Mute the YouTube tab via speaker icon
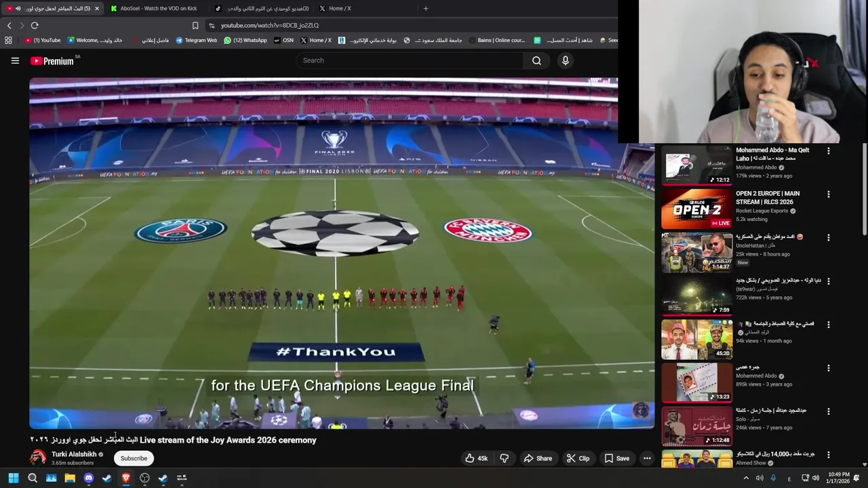The width and height of the screenshot is (868, 488). (x=18, y=8)
